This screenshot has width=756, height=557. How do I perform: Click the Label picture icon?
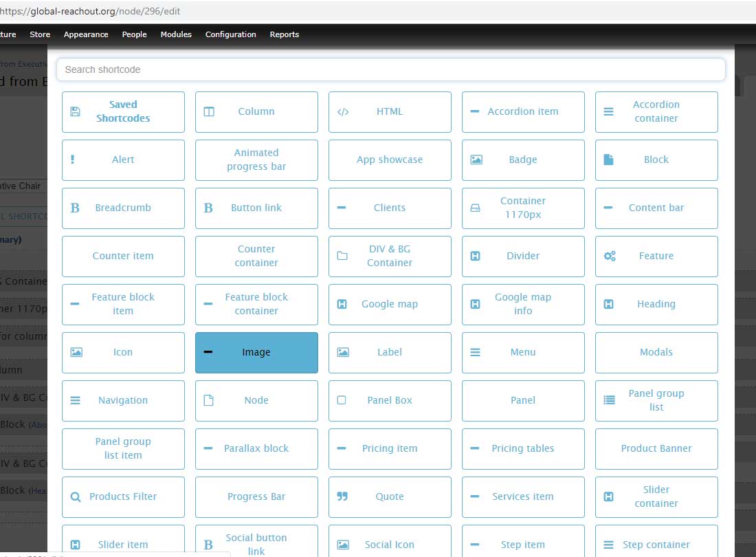point(343,352)
